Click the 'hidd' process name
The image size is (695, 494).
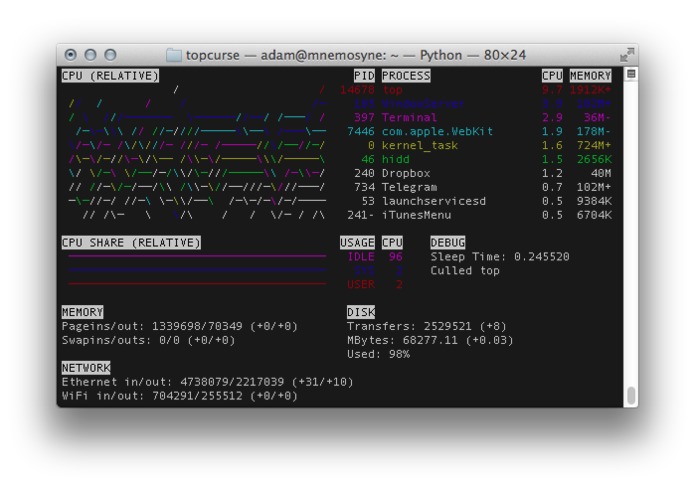click(x=396, y=159)
